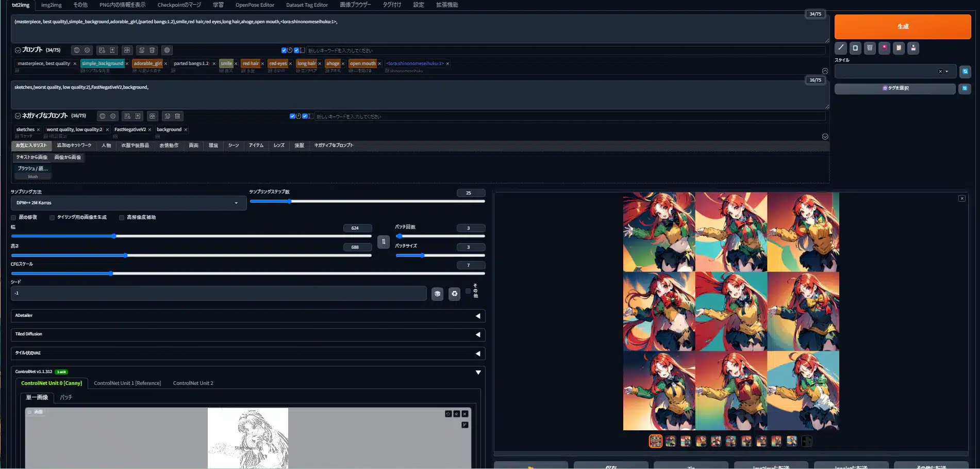Enable the 顔の修復 checkbox
Image resolution: width=980 pixels, height=469 pixels.
pos(14,218)
